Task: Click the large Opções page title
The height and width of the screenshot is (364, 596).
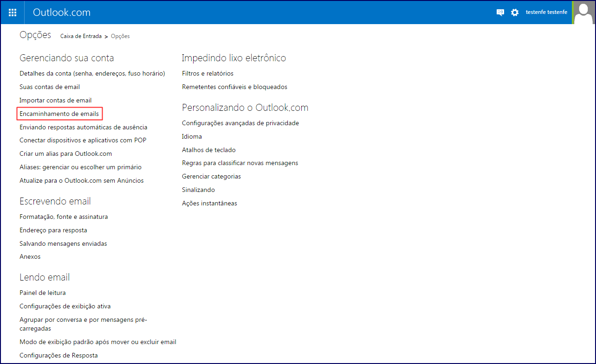Action: [35, 35]
